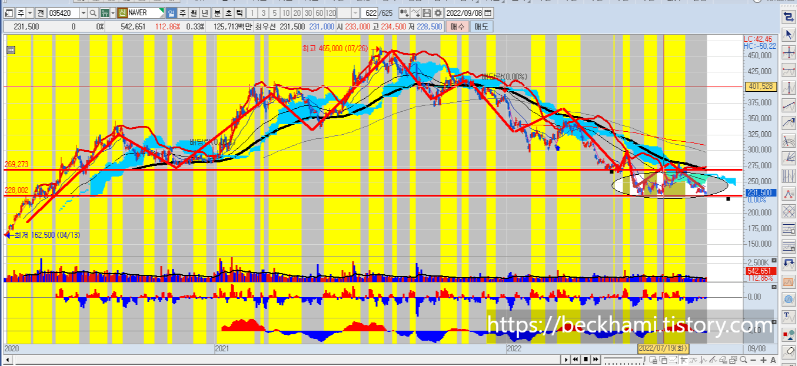Select the horizontal line drawing tool
Screen dimensions: 797x366
pos(788,70)
